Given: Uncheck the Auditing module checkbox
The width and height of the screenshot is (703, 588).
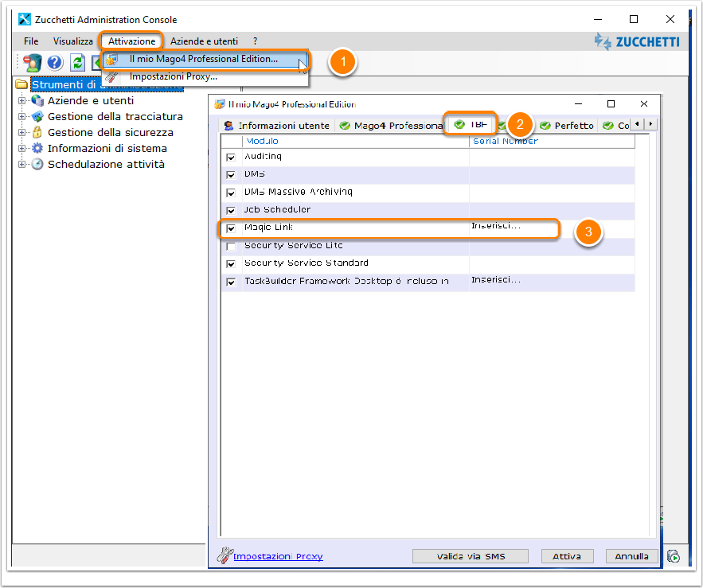Looking at the screenshot, I should [231, 158].
